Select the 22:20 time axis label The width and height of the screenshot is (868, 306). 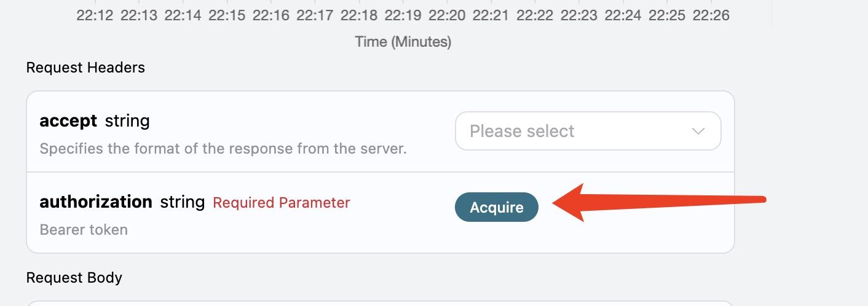(447, 15)
